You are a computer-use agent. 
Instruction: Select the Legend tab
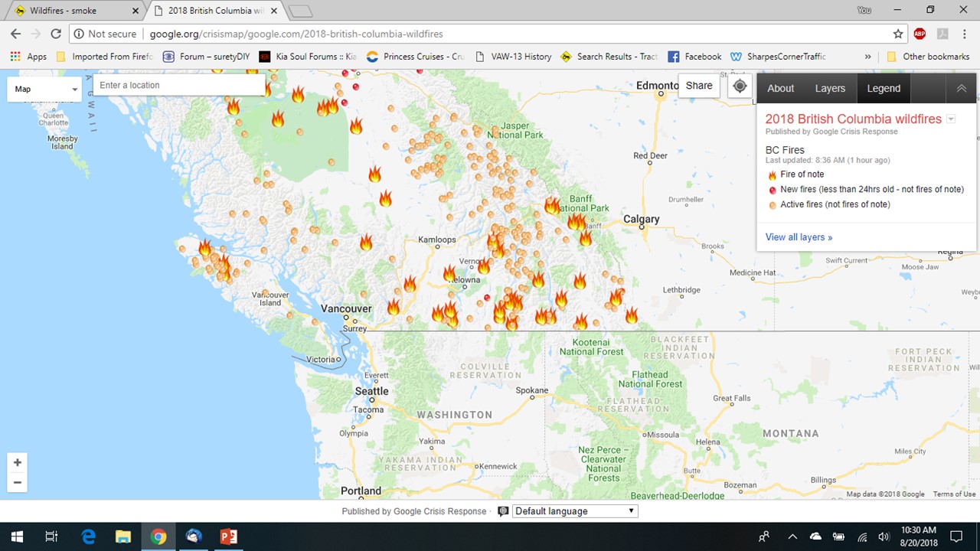[x=884, y=88]
